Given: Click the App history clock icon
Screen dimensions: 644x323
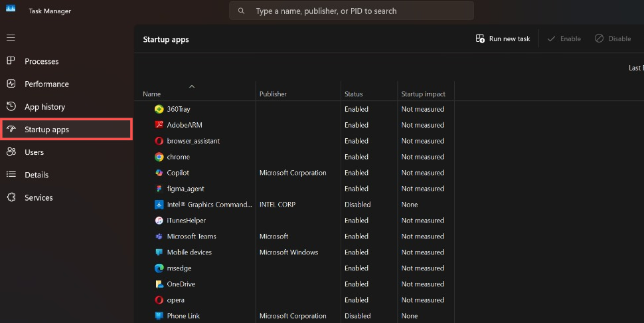Looking at the screenshot, I should [11, 106].
